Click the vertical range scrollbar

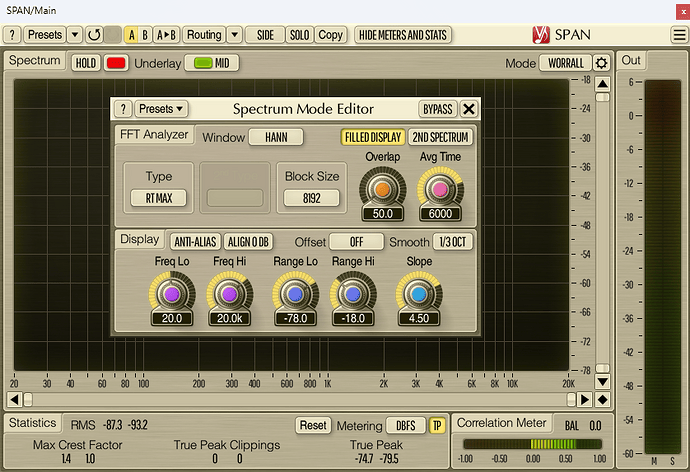602,232
